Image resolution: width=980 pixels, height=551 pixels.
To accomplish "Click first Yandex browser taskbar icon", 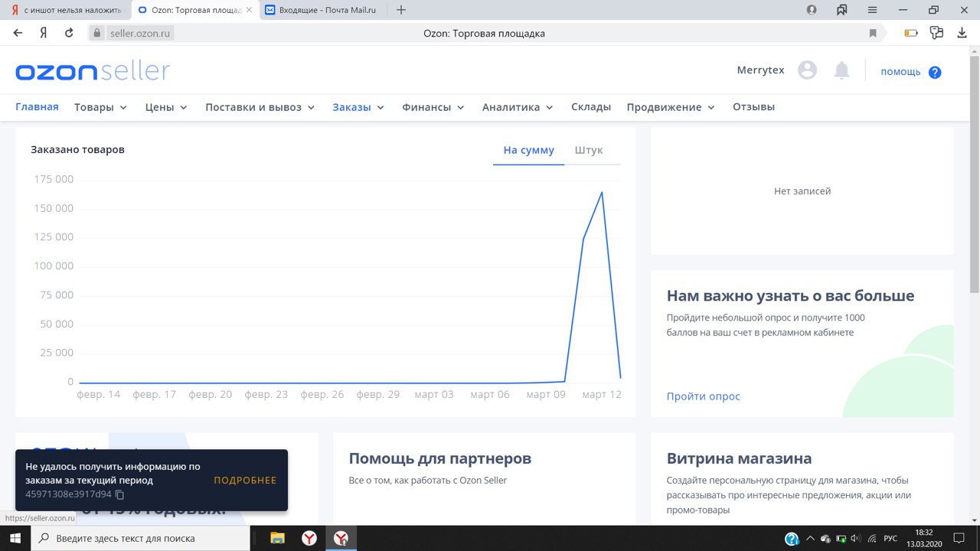I will click(x=309, y=538).
